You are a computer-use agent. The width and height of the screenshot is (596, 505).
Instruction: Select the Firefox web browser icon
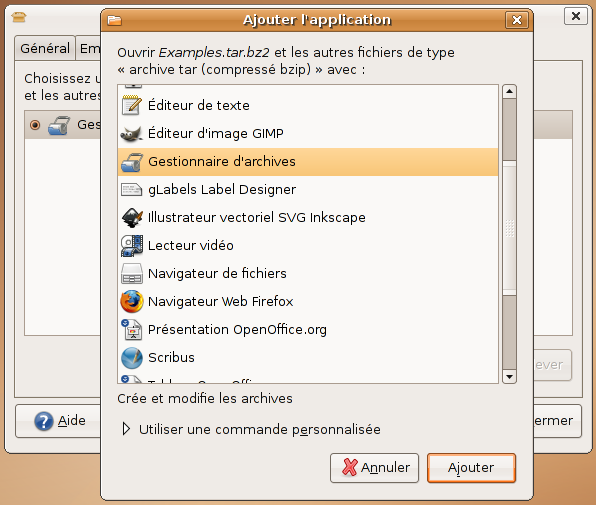point(132,301)
